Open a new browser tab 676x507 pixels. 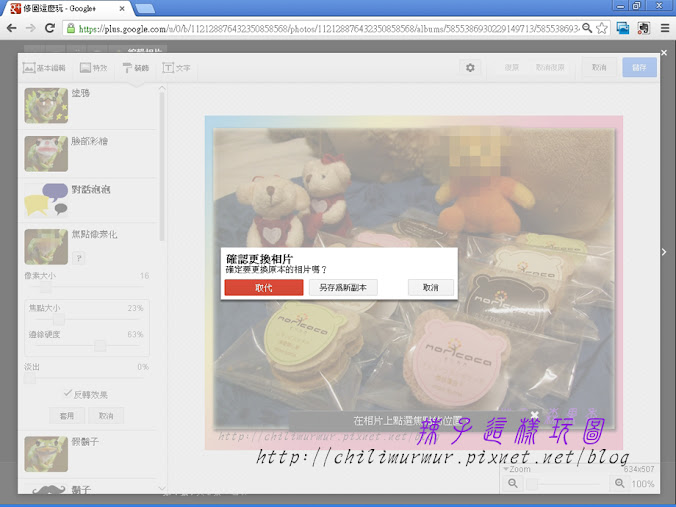coord(145,9)
